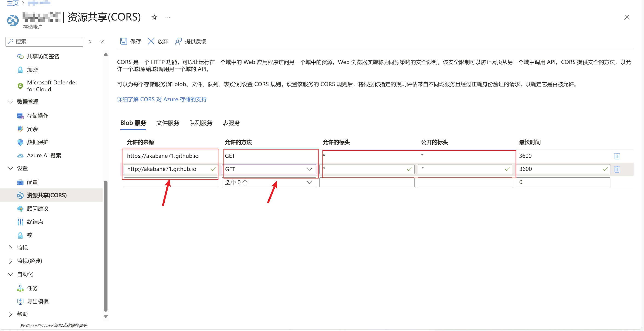Click the feedback (提供反馈) icon
This screenshot has width=644, height=331.
pyautogui.click(x=178, y=41)
